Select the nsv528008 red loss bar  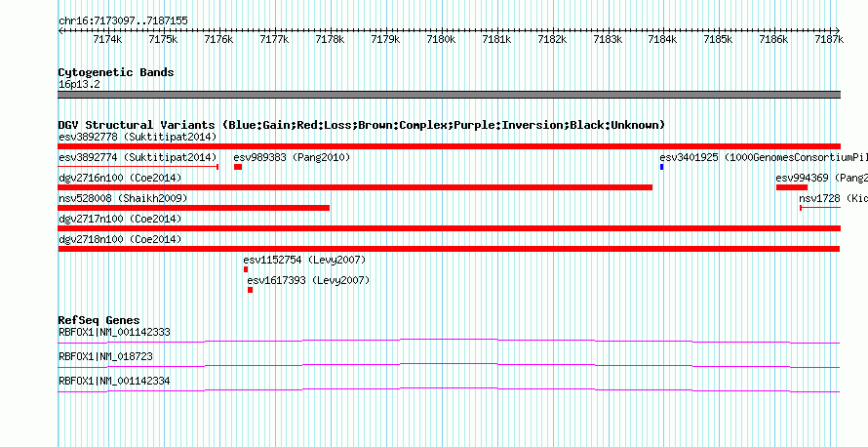click(194, 208)
